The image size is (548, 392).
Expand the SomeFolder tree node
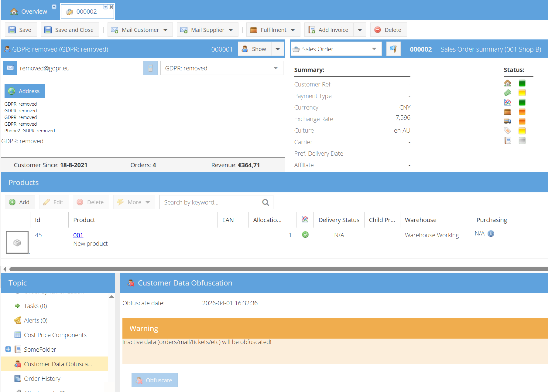click(8, 349)
